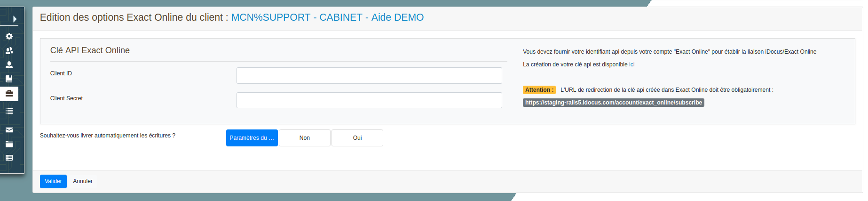Click the Annuler button
The width and height of the screenshot is (868, 201).
(x=83, y=181)
